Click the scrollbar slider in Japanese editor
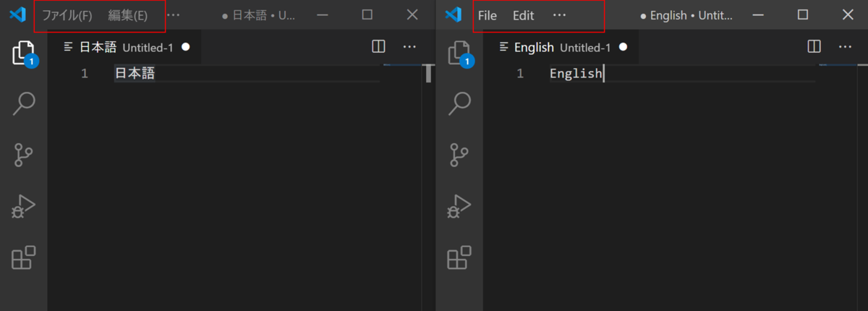The width and height of the screenshot is (868, 311). [x=429, y=73]
